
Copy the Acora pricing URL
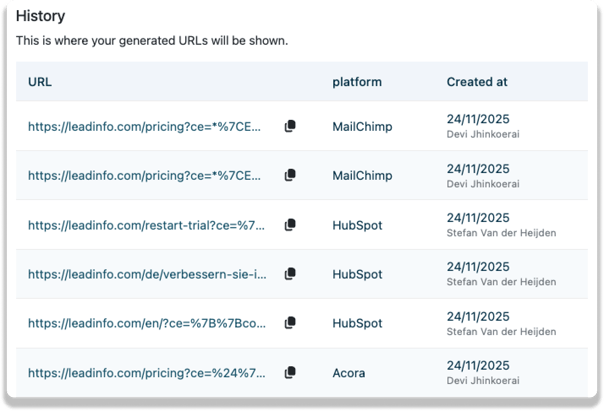point(290,373)
